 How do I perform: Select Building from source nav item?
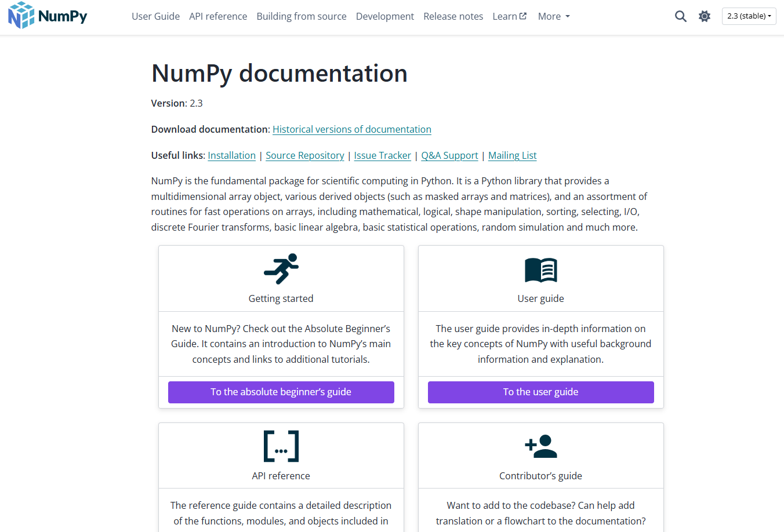point(302,16)
